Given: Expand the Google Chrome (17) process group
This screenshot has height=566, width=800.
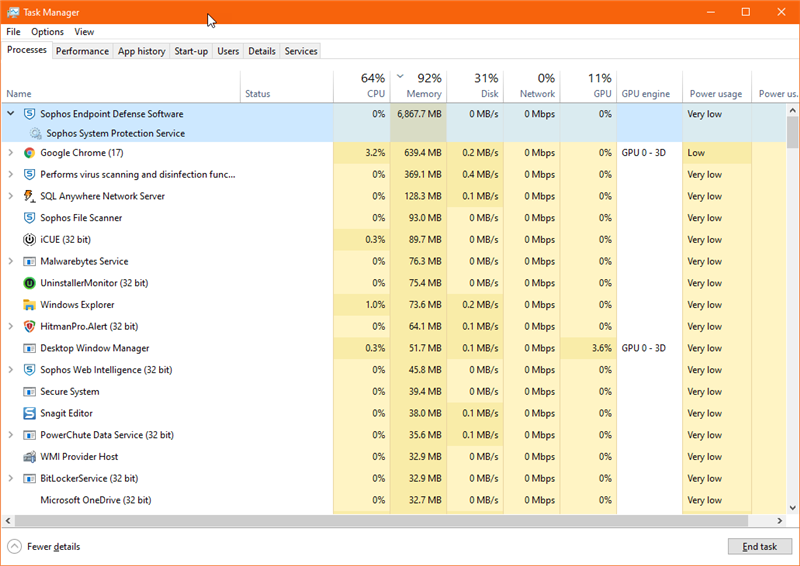Looking at the screenshot, I should (11, 153).
